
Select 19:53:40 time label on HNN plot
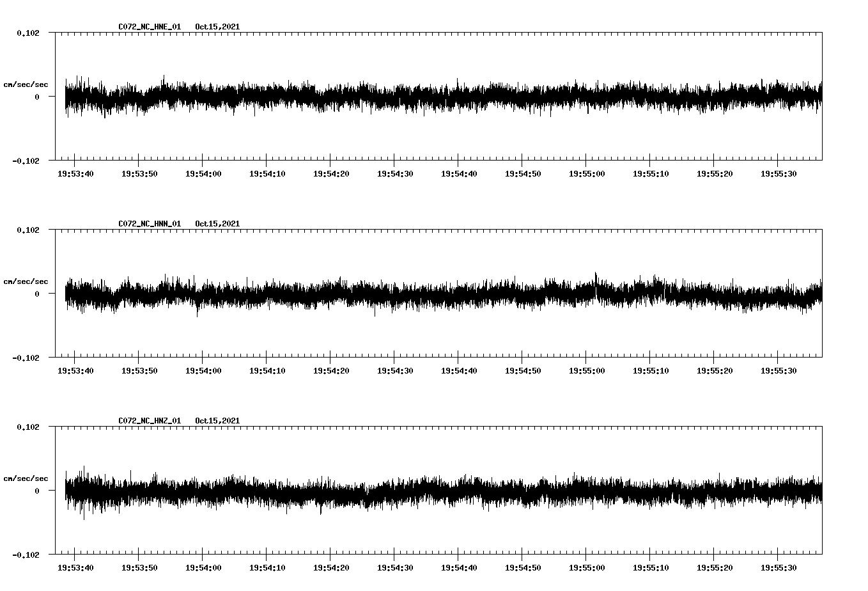(75, 371)
